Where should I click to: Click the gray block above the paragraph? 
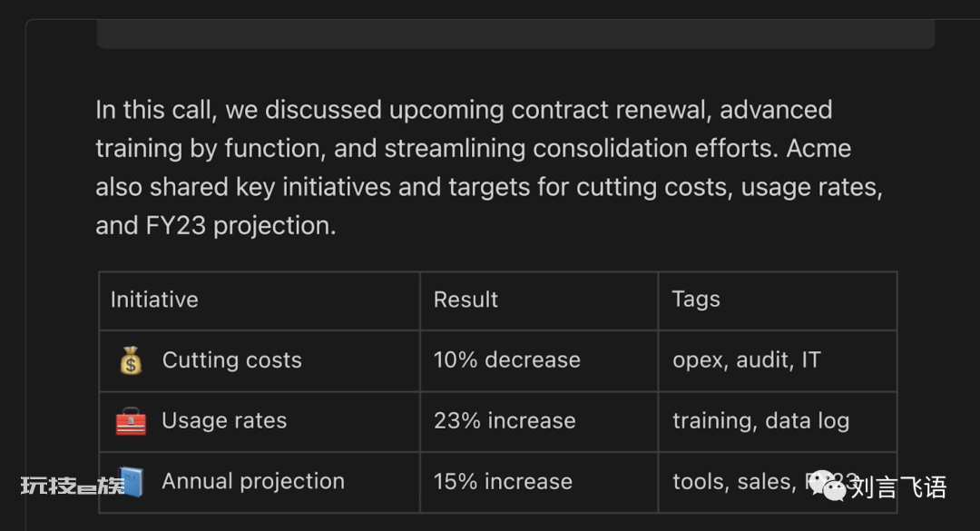(x=515, y=34)
